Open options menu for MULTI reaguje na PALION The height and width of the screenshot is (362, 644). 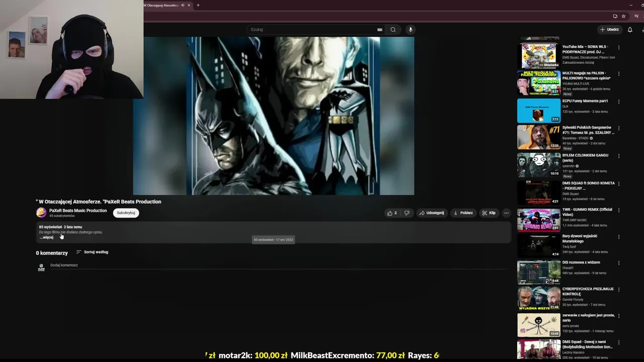tap(619, 74)
